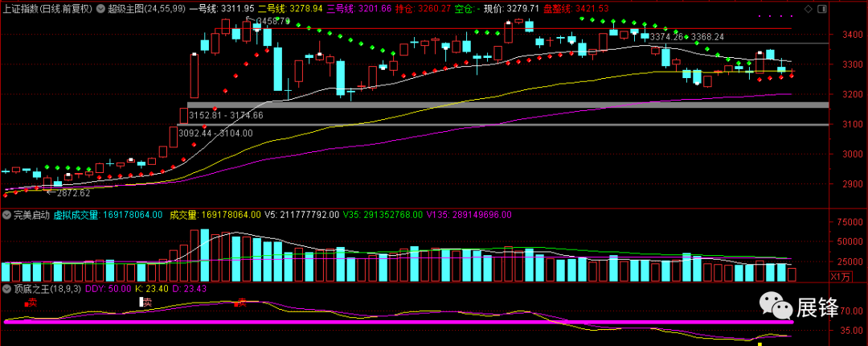Image resolution: width=868 pixels, height=346 pixels.
Task: Click the 现价: 3279.71 value
Action: pos(511,9)
